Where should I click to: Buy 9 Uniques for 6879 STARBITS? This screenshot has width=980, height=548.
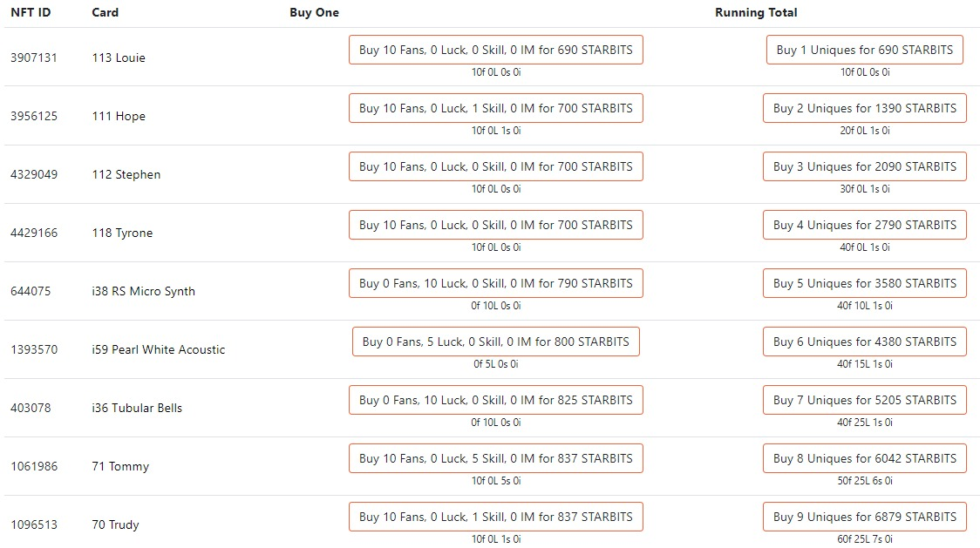pyautogui.click(x=864, y=518)
